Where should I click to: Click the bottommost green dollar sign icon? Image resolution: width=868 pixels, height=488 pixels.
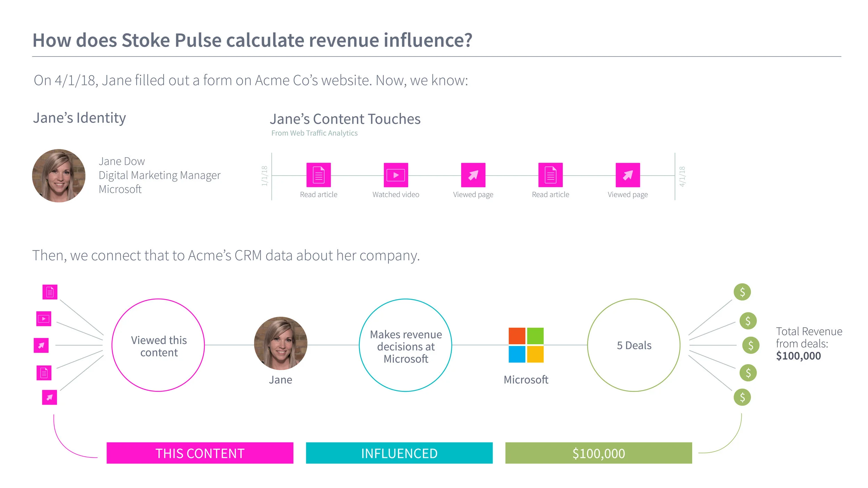[x=742, y=397]
